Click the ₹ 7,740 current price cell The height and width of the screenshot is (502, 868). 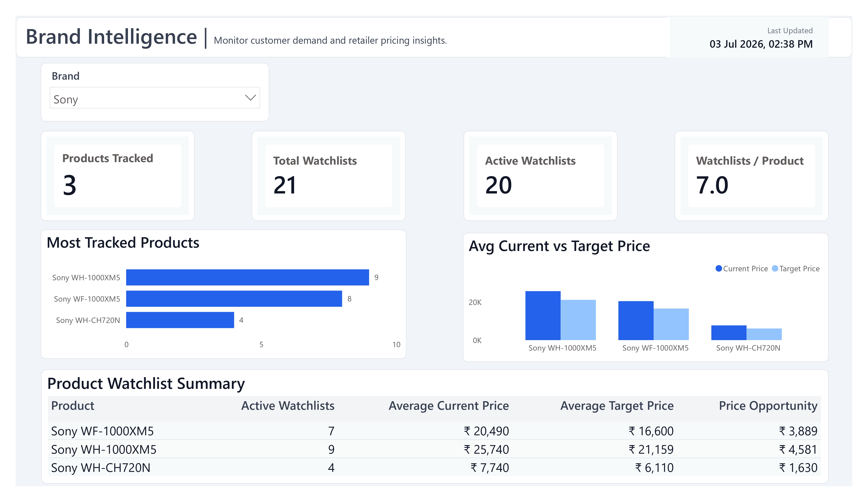click(489, 467)
